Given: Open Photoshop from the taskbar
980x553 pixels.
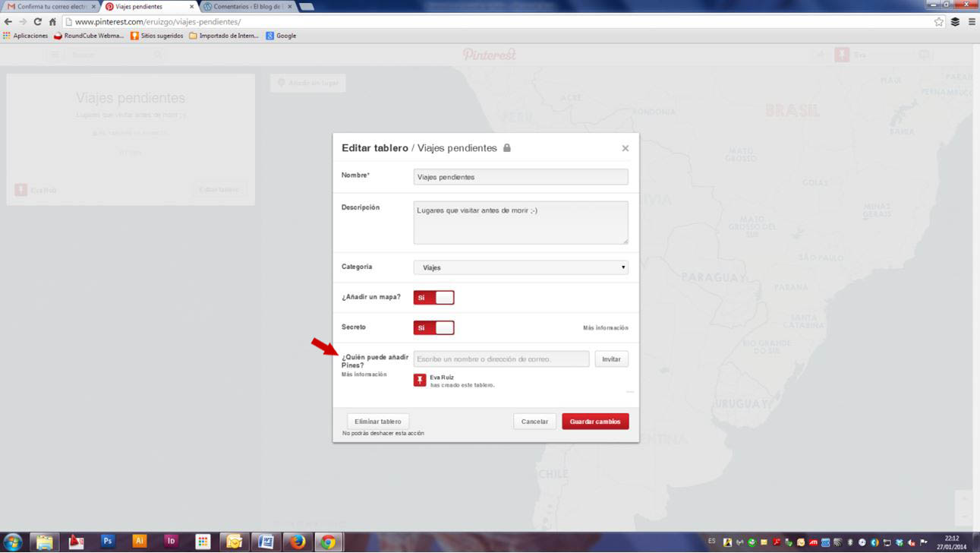Looking at the screenshot, I should pyautogui.click(x=108, y=542).
